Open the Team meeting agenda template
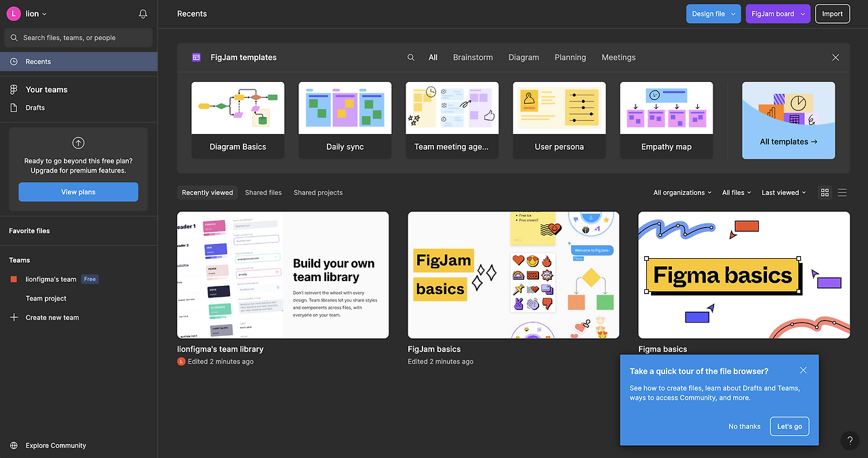 [x=452, y=121]
